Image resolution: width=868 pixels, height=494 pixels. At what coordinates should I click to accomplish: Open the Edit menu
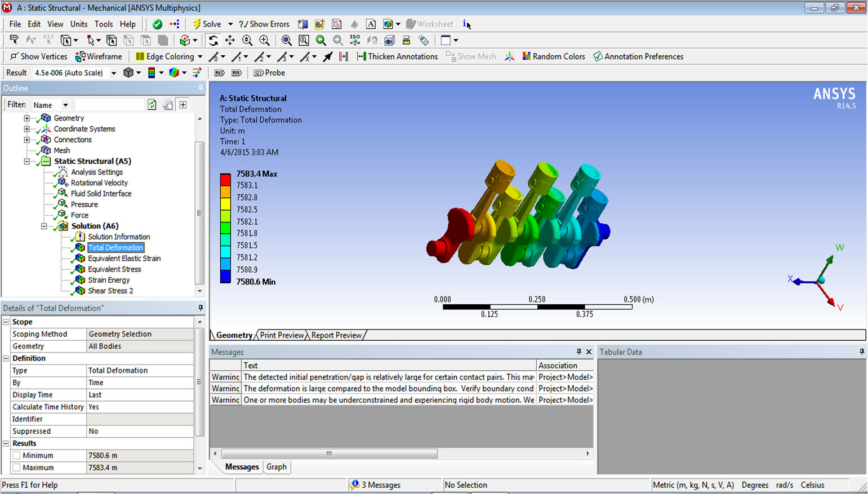click(x=34, y=24)
